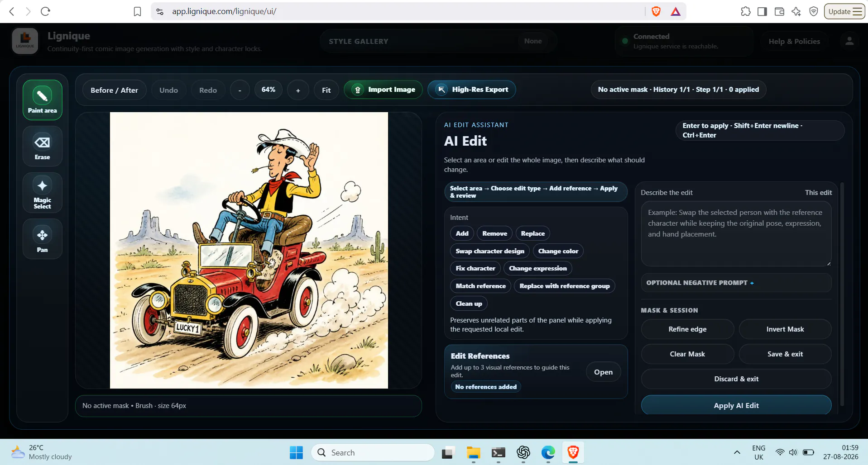This screenshot has height=465, width=868.
Task: Click the Brave Rewards triangle icon
Action: [676, 11]
